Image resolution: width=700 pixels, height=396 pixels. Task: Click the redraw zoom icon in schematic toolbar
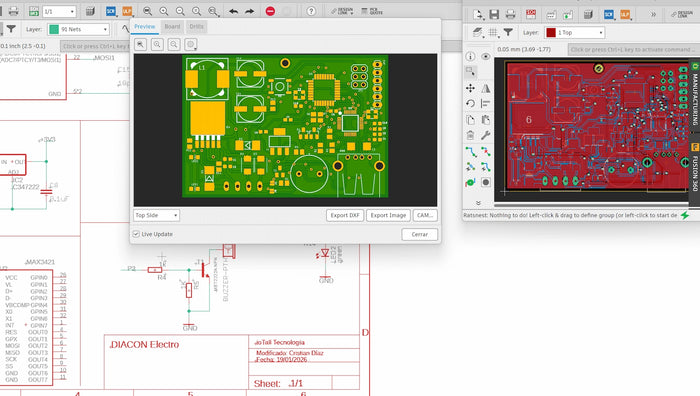[x=196, y=11]
